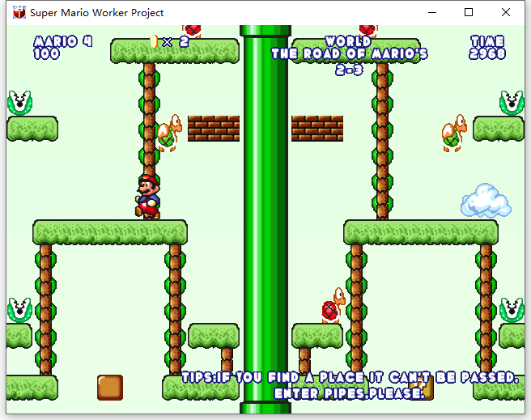Minimize the game window

[432, 12]
